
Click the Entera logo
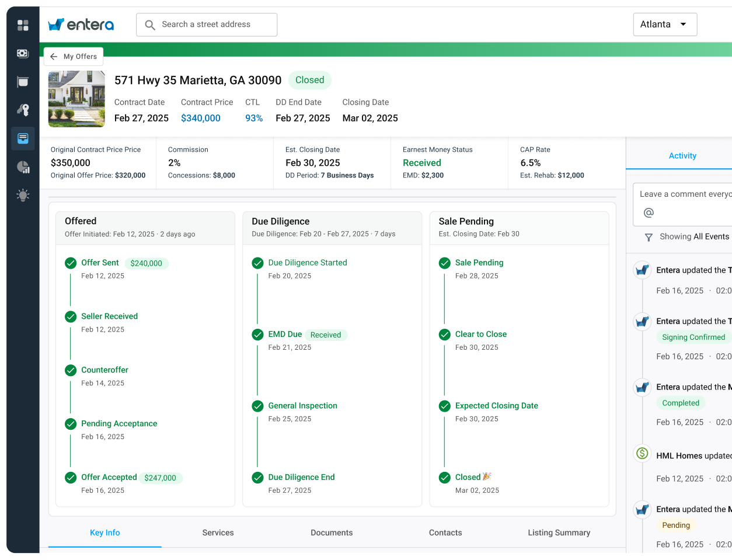click(x=81, y=25)
